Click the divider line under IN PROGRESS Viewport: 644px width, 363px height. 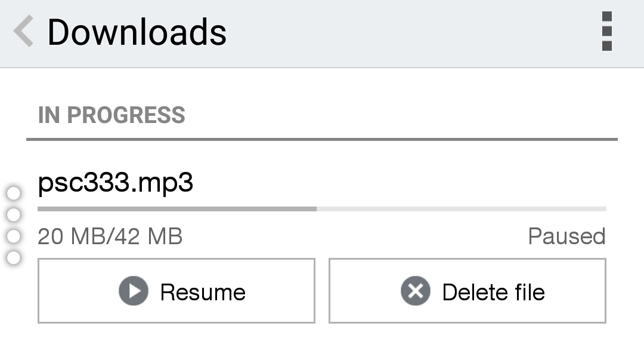pyautogui.click(x=322, y=139)
